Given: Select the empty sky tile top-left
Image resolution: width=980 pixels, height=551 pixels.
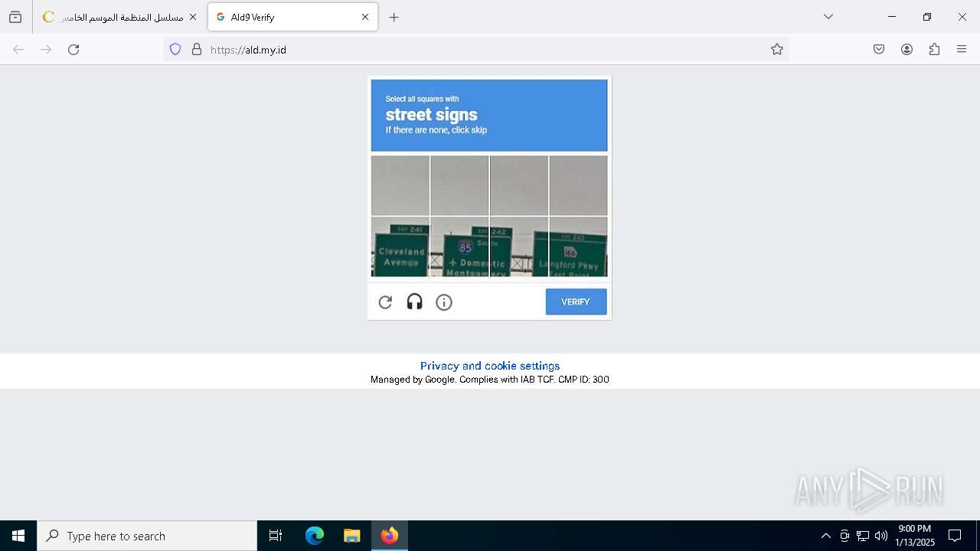Looking at the screenshot, I should pos(400,186).
